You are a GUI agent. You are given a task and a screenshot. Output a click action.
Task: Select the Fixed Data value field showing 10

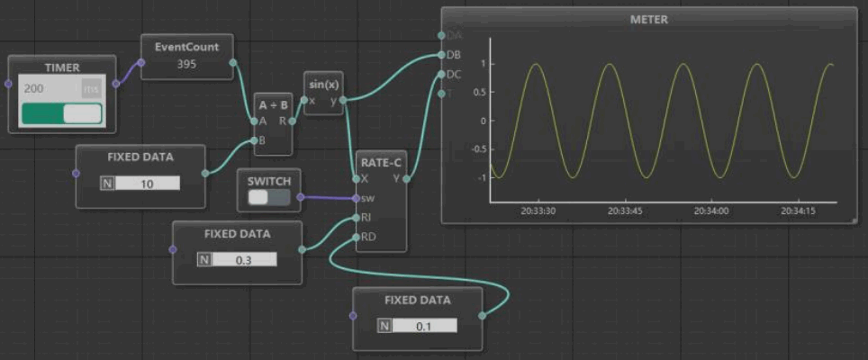pyautogui.click(x=147, y=183)
